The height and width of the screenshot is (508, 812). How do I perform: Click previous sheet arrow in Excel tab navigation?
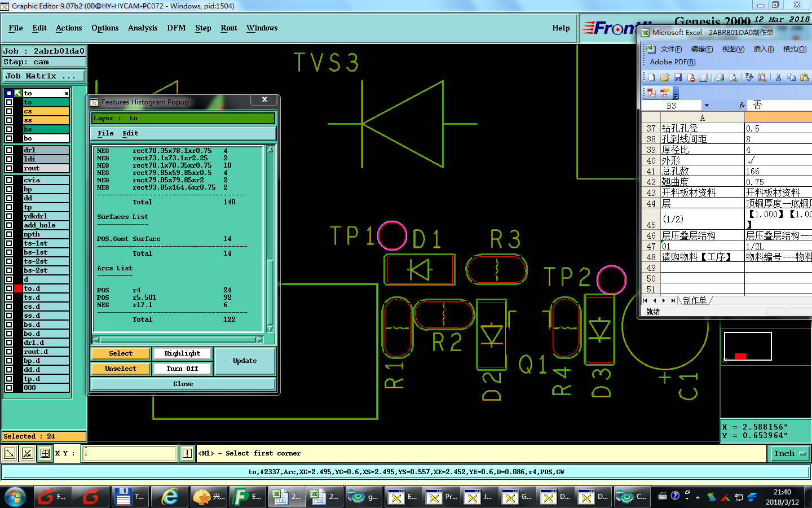click(655, 301)
